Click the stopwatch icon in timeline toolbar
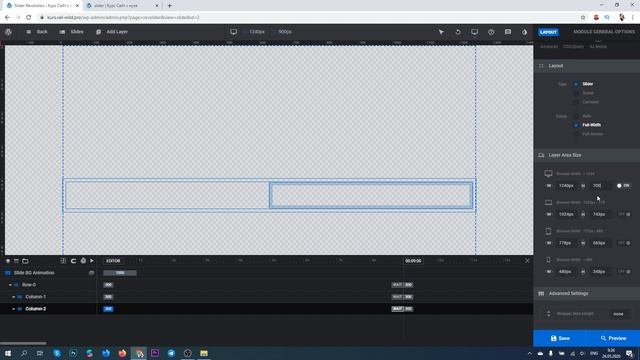This screenshot has height=360, width=640. (x=83, y=261)
